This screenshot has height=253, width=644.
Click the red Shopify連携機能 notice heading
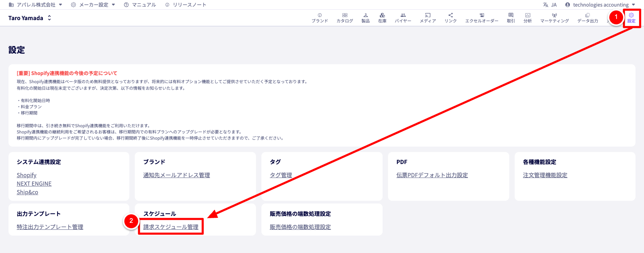click(x=67, y=73)
